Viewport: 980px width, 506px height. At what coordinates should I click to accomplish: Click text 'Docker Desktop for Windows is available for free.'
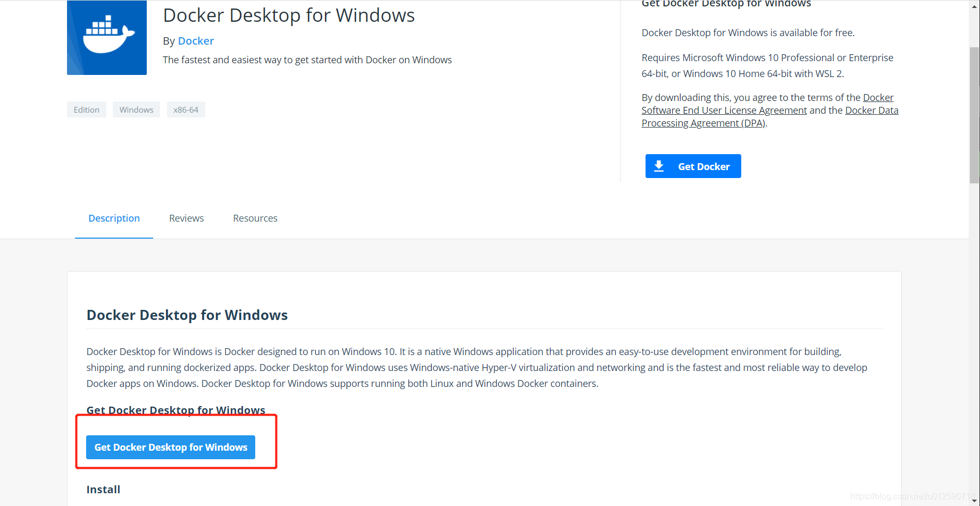tap(748, 33)
